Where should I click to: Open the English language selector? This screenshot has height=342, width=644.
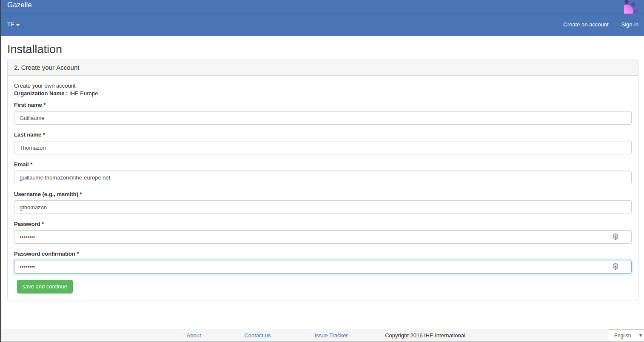pyautogui.click(x=626, y=336)
